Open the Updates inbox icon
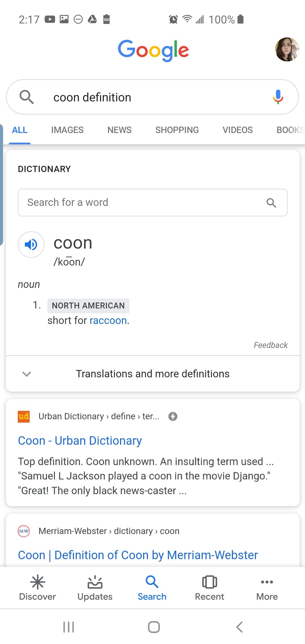305x644 pixels. (95, 582)
